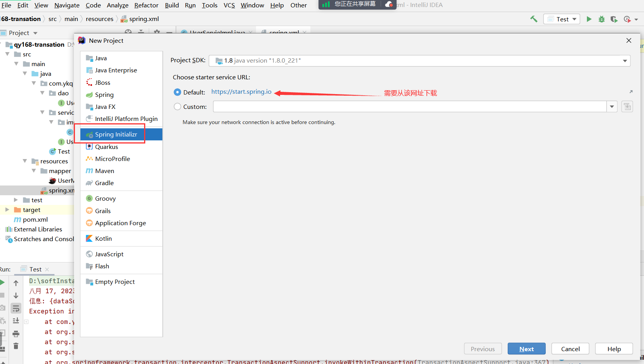Viewport: 644px width, 364px height.
Task: Collapse the resources folder in Project tree
Action: click(x=25, y=161)
